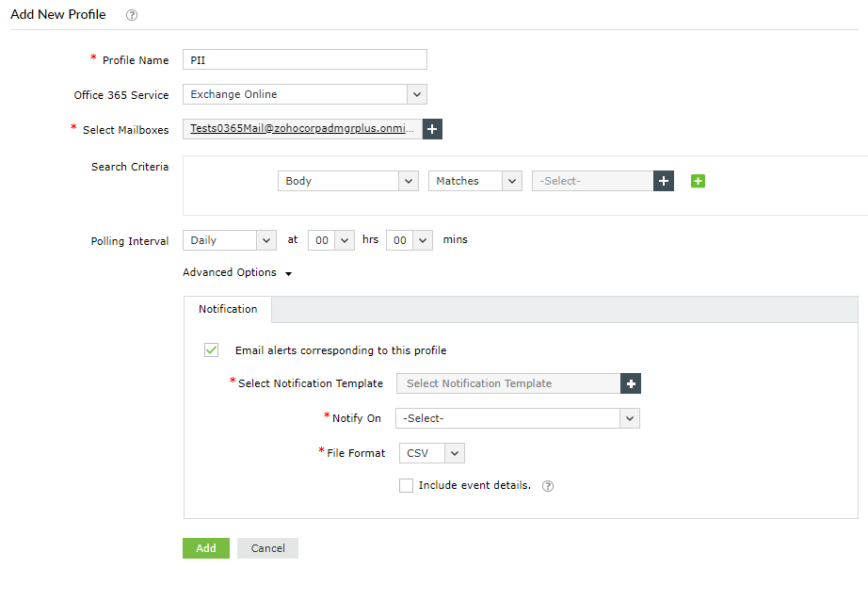Switch to the Notification tab
The width and height of the screenshot is (868, 601).
point(228,309)
